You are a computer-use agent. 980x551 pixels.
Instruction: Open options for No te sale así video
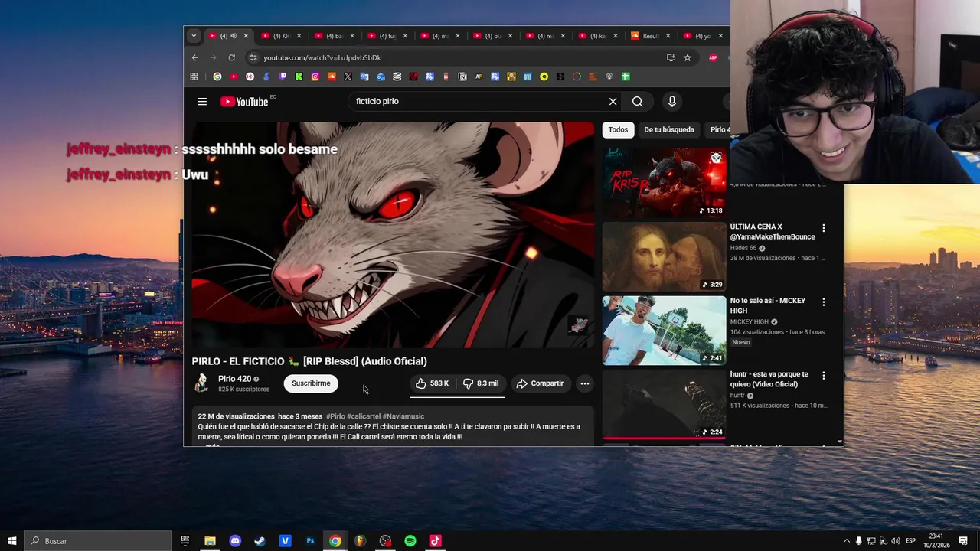coord(824,302)
